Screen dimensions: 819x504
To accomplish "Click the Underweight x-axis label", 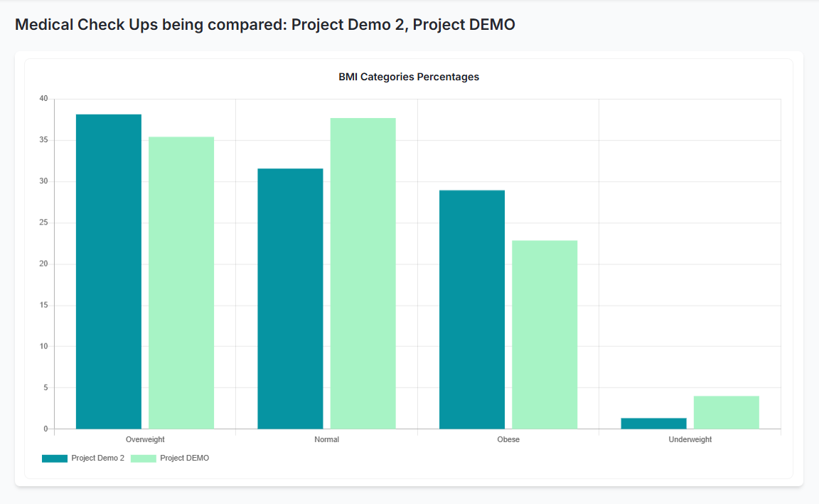I will [x=690, y=440].
